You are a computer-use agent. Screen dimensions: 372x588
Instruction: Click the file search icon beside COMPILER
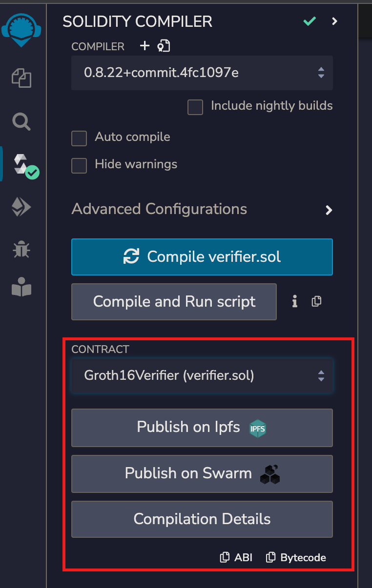pos(164,46)
